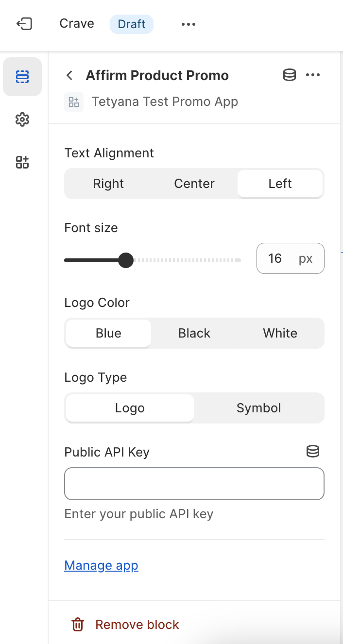
Task: Select Center text alignment
Action: (194, 184)
